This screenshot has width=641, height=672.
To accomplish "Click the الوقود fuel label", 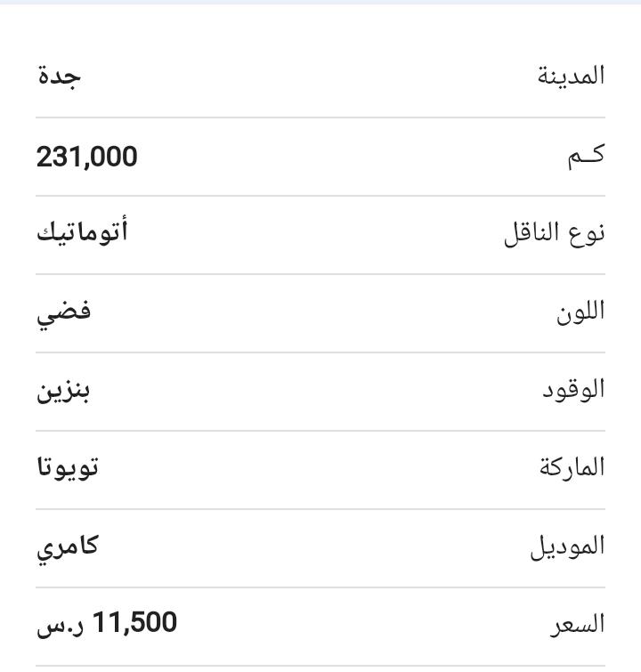I will [573, 390].
